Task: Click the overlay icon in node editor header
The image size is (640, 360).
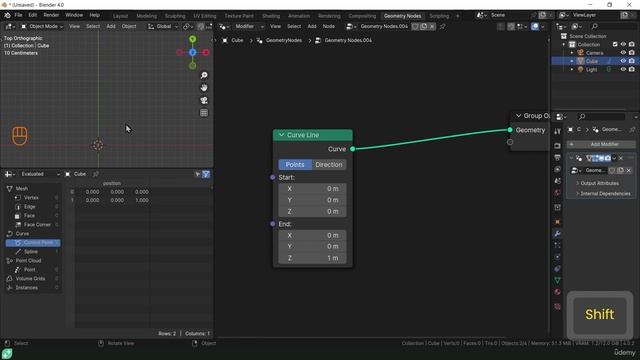Action: click(535, 27)
